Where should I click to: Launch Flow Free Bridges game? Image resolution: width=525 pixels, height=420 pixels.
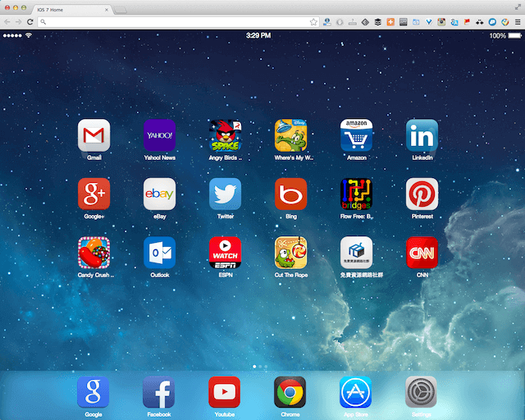[x=356, y=194]
